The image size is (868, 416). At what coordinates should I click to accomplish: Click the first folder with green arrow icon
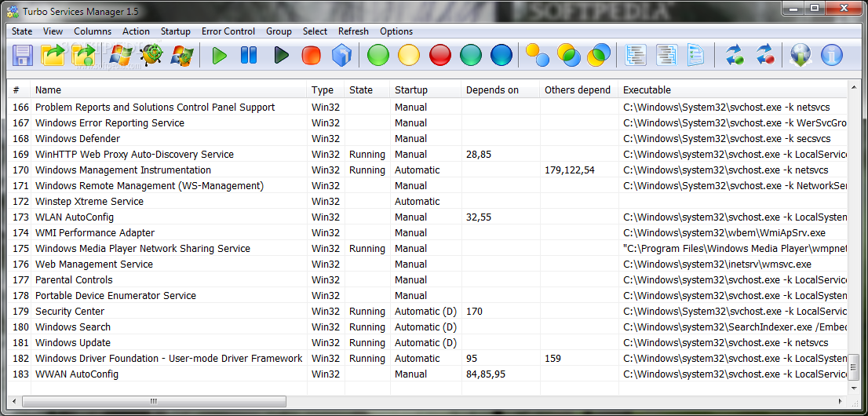[x=53, y=55]
